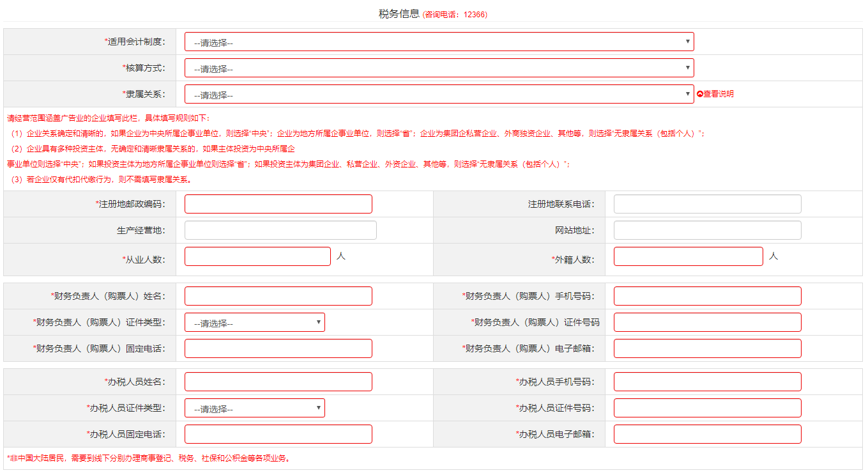Click the 办税人员姓名 input field
This screenshot has width=868, height=475.
tap(278, 382)
